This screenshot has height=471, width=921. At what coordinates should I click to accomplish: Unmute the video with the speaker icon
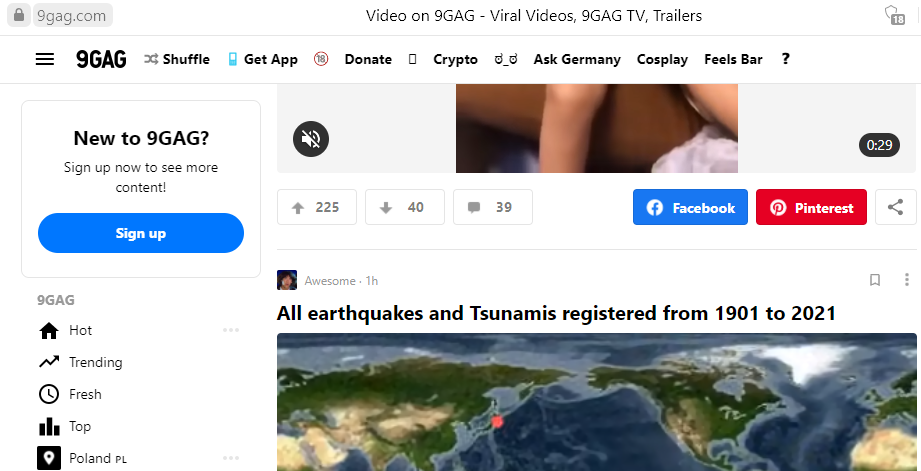tap(311, 139)
